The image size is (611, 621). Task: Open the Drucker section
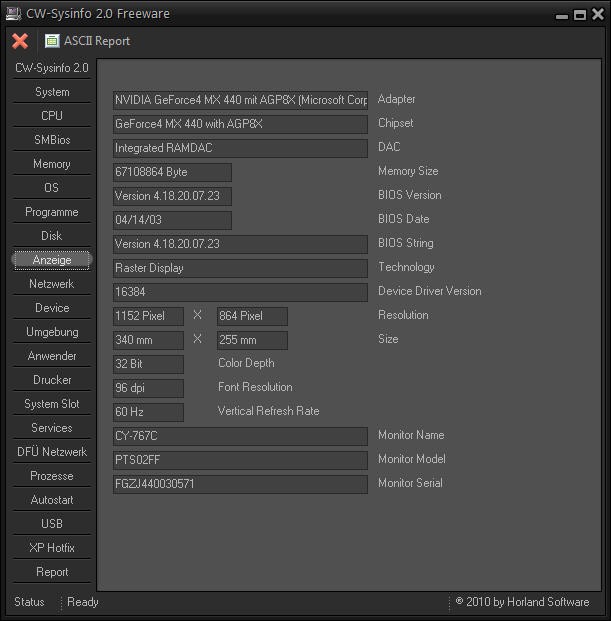(52, 380)
